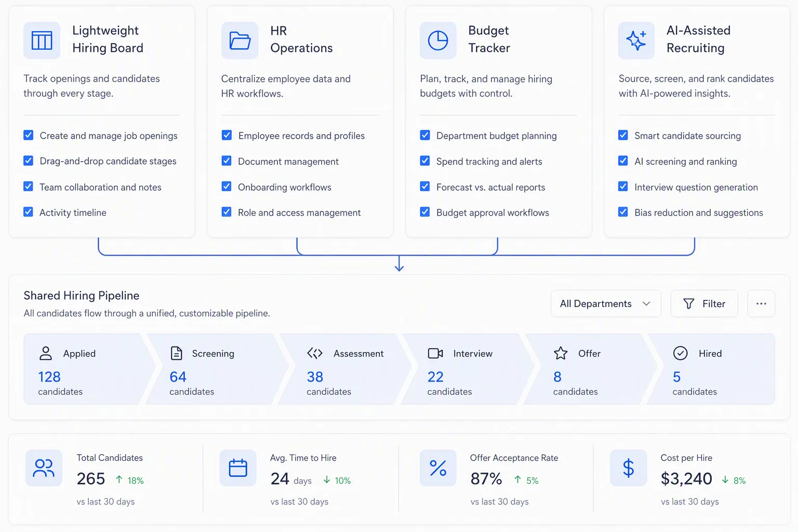
Task: Open the three-dots more options menu
Action: [761, 303]
